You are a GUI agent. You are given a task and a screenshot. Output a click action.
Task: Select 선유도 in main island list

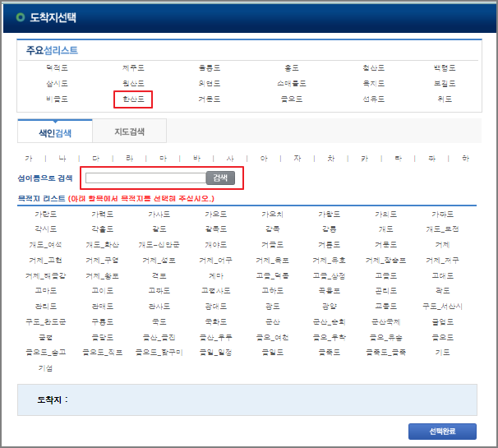pyautogui.click(x=373, y=99)
